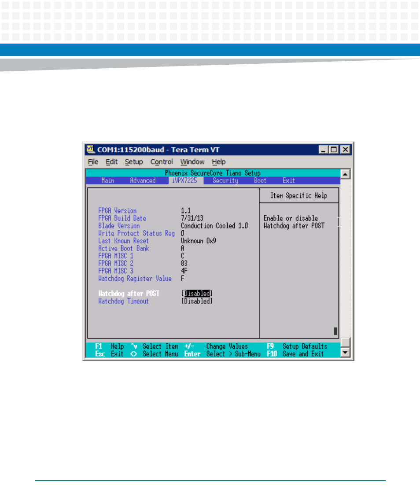Select the Main BIOS tab

coord(108,180)
